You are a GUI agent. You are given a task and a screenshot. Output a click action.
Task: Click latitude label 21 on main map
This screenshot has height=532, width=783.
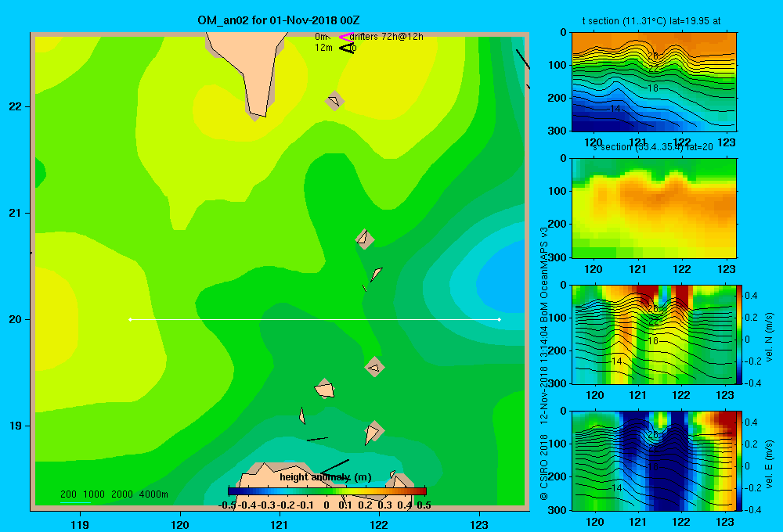coord(16,213)
